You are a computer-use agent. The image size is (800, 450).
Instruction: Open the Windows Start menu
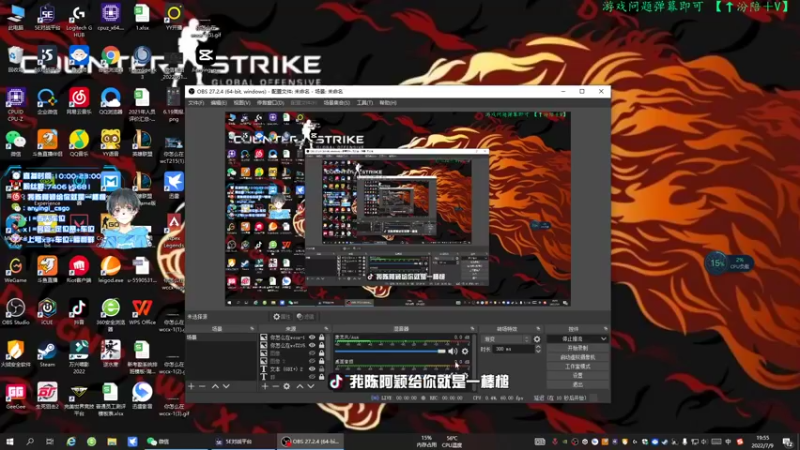tap(9, 441)
